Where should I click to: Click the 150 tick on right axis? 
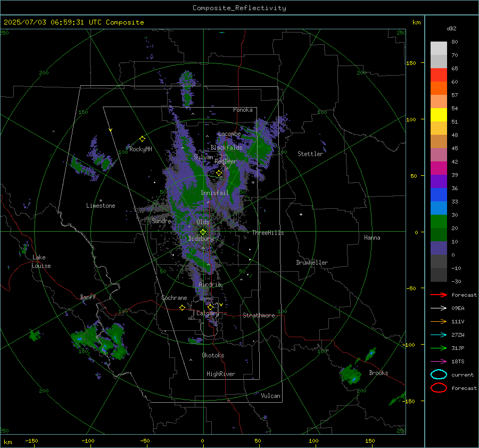pyautogui.click(x=411, y=63)
